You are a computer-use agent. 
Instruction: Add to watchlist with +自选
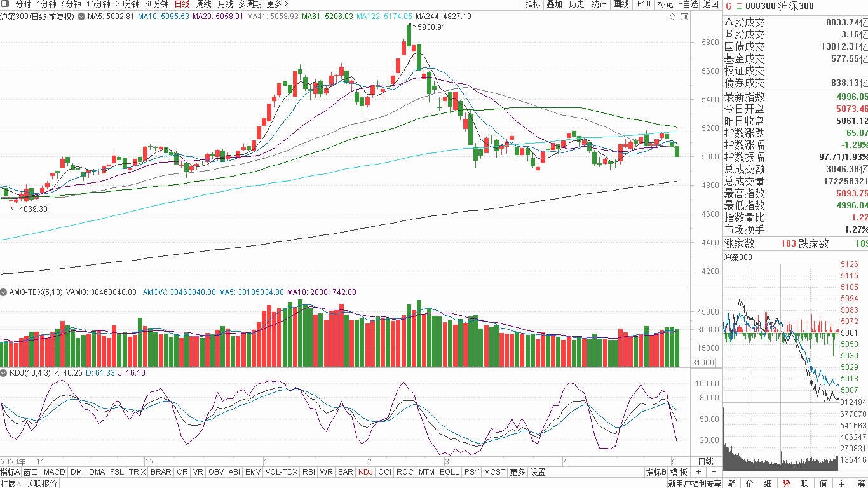688,4
